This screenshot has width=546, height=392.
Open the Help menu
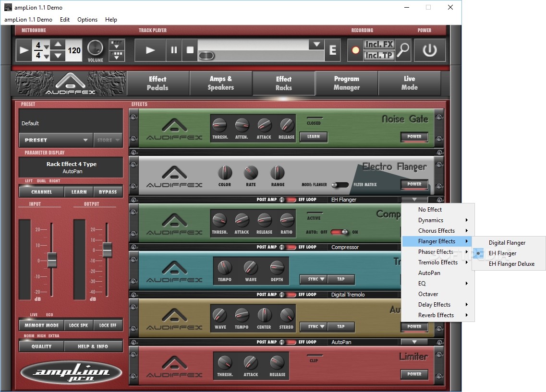tap(111, 20)
